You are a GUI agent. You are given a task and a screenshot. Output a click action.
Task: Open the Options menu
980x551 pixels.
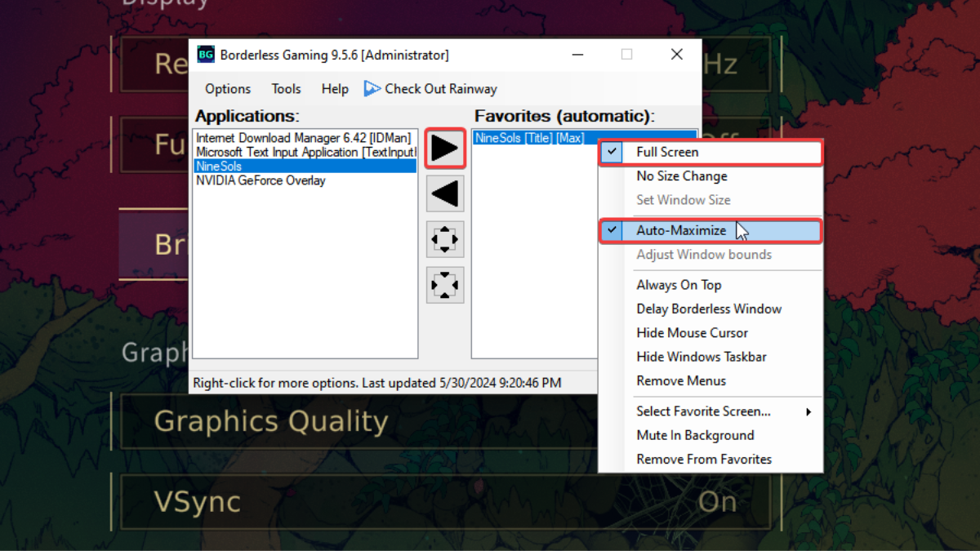point(228,89)
